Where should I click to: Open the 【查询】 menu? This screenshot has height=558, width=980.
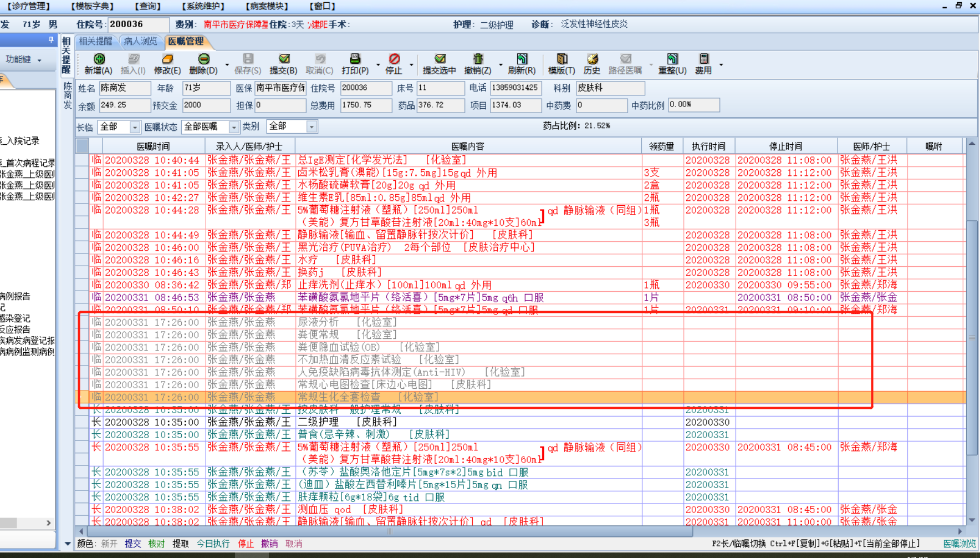[147, 6]
